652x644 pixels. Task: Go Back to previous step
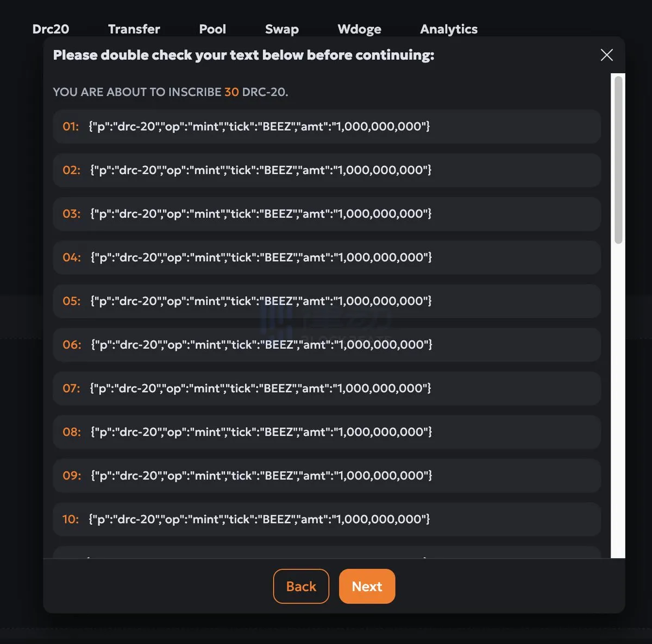coord(301,586)
